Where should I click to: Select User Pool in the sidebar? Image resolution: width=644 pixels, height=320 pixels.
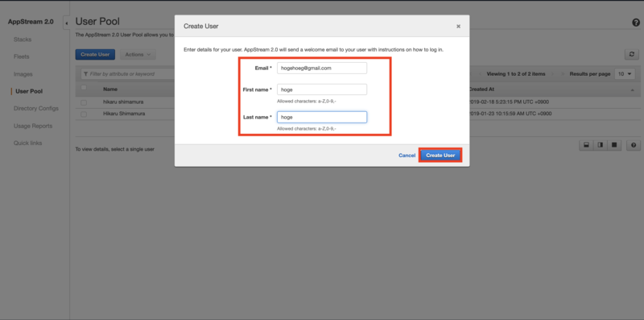click(x=29, y=91)
